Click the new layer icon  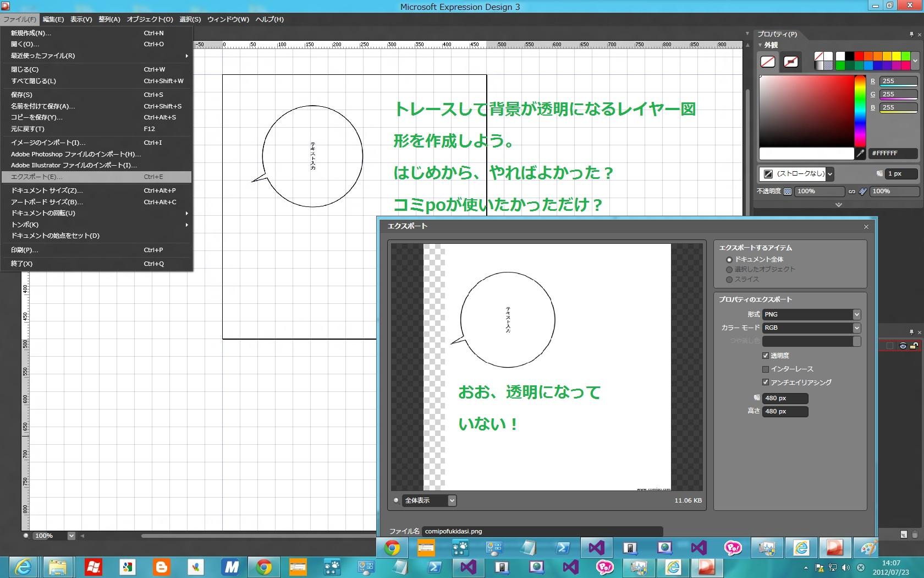904,535
